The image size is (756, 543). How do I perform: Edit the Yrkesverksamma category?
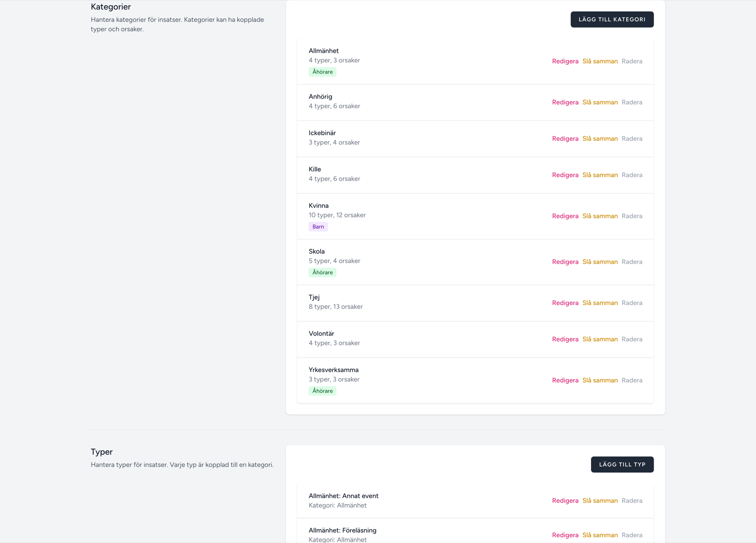coord(565,380)
